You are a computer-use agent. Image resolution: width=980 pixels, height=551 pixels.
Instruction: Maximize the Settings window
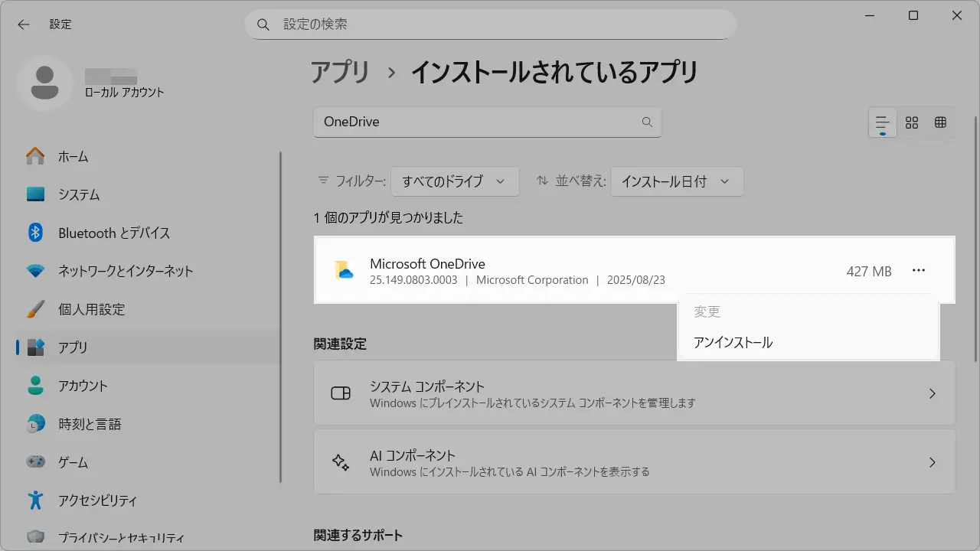point(913,15)
